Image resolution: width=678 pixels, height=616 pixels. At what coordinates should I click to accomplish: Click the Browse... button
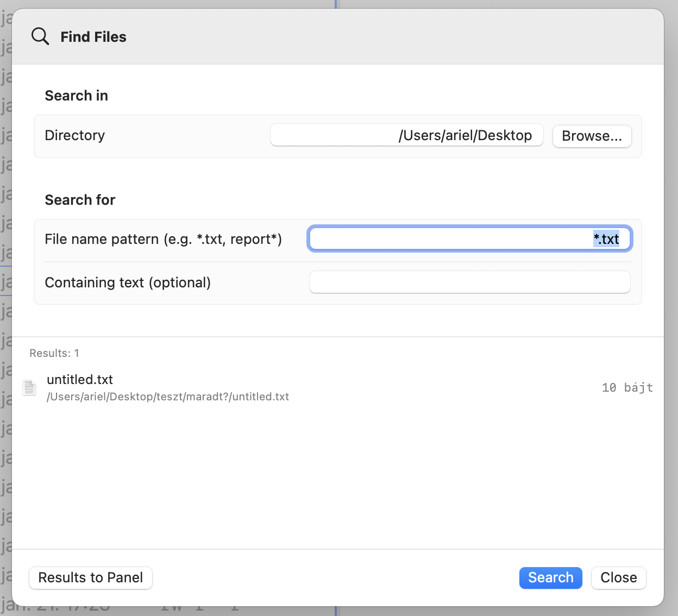point(592,136)
